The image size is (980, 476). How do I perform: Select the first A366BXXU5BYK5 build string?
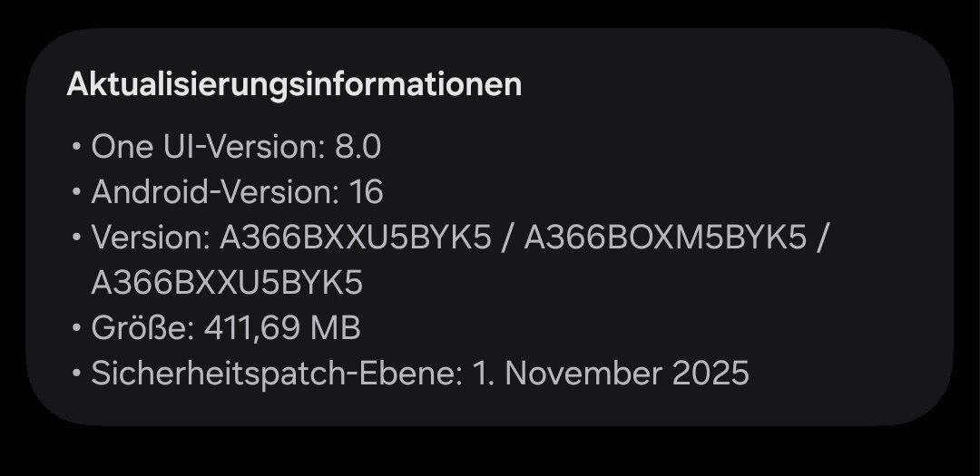[356, 238]
